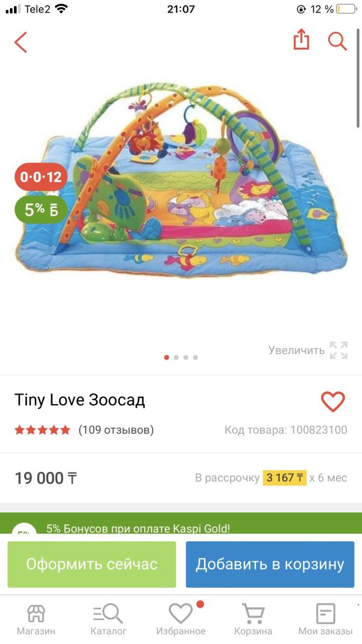Viewport: 362px width, 644px height.
Task: Tap the red search magnifier icon
Action: coord(337,41)
